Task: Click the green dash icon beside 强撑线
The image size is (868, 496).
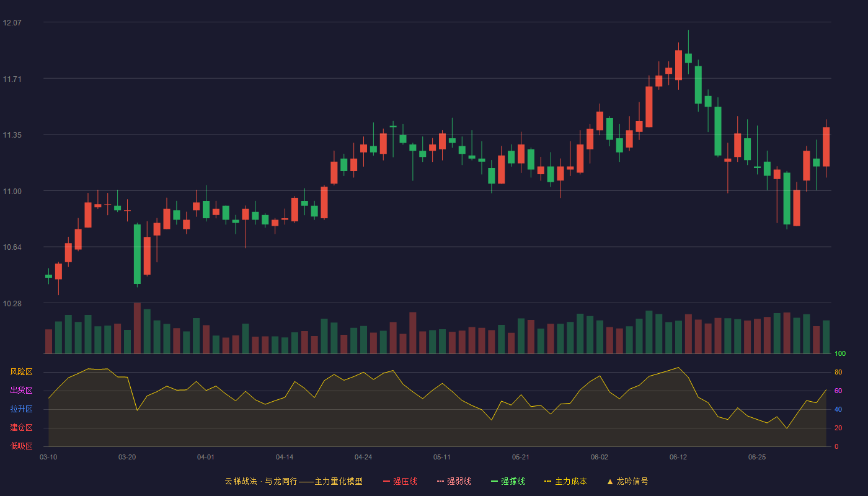Action: (x=495, y=481)
